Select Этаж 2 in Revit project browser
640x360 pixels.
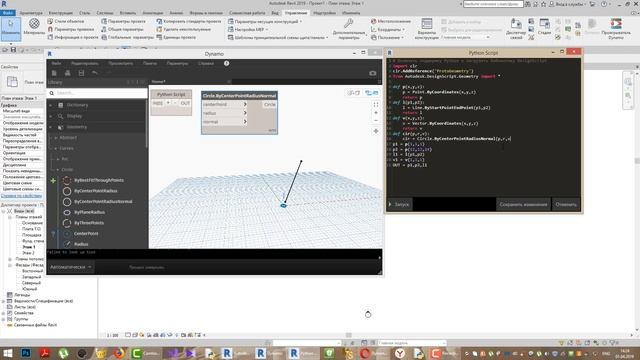coord(29,253)
